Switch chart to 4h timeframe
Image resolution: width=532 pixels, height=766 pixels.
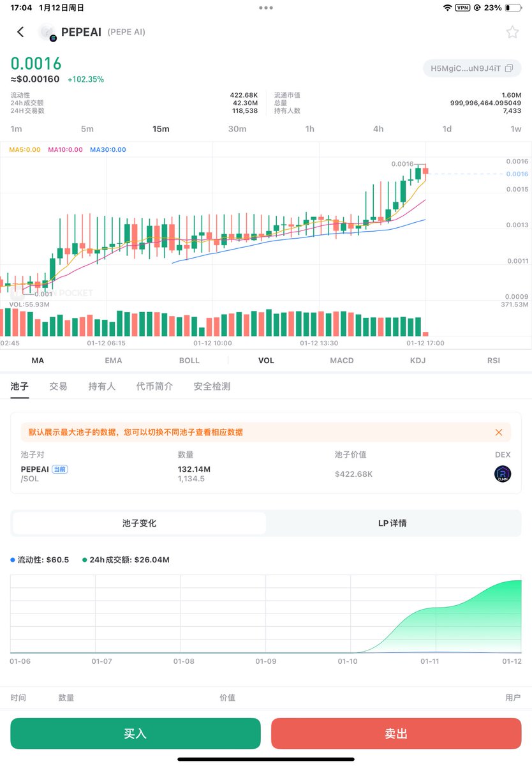tap(378, 129)
